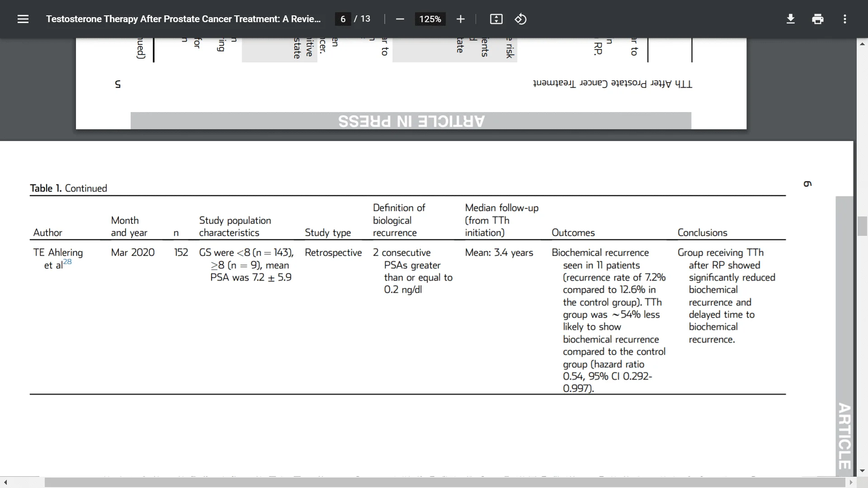Edit the 125% zoom level field
The height and width of the screenshot is (488, 868).
(430, 19)
